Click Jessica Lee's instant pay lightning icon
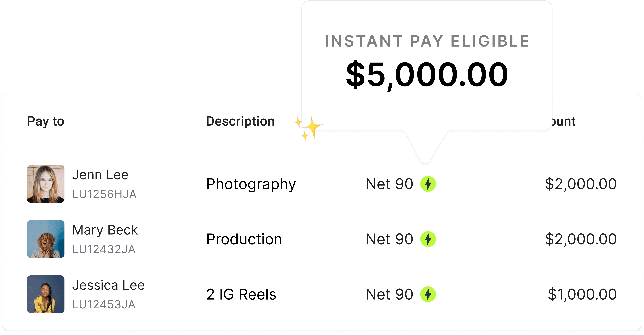 (x=428, y=294)
